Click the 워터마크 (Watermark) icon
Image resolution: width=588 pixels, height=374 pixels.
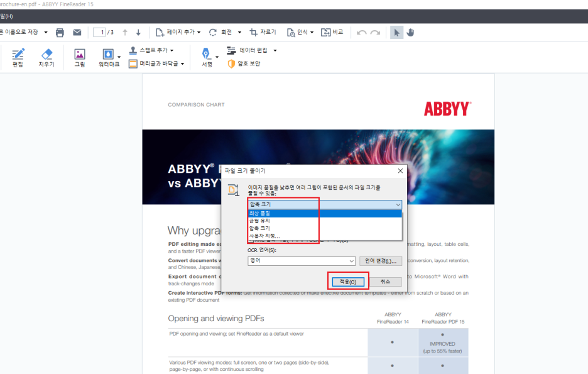click(x=109, y=55)
